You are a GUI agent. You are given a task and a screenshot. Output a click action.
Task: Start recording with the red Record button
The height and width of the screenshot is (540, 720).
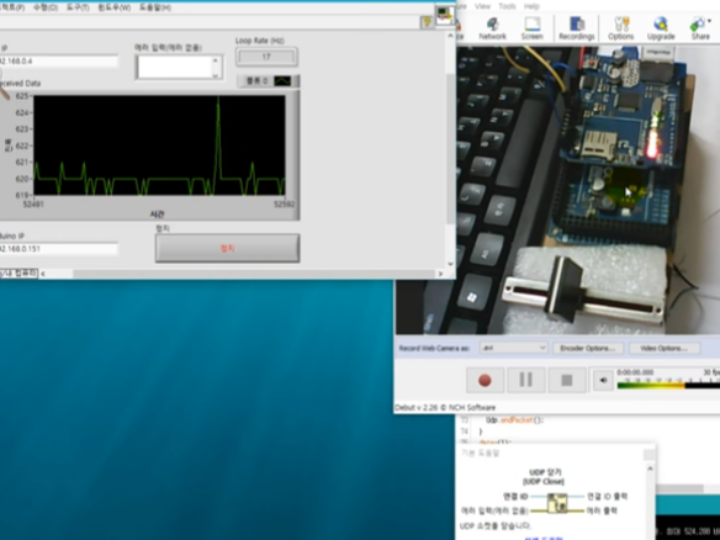[x=485, y=380]
